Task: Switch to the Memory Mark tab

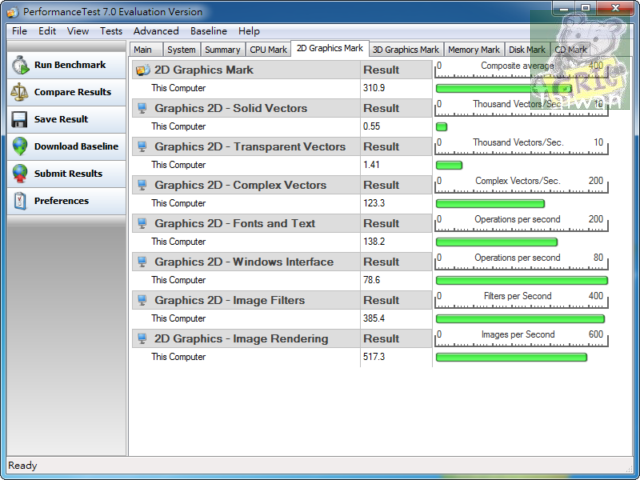Action: [474, 50]
